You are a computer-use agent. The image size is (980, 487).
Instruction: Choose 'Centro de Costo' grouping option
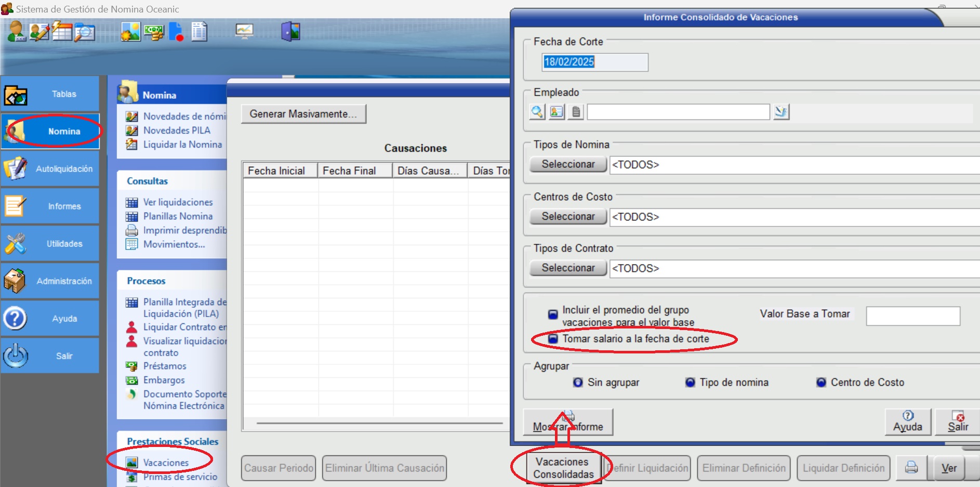point(821,383)
